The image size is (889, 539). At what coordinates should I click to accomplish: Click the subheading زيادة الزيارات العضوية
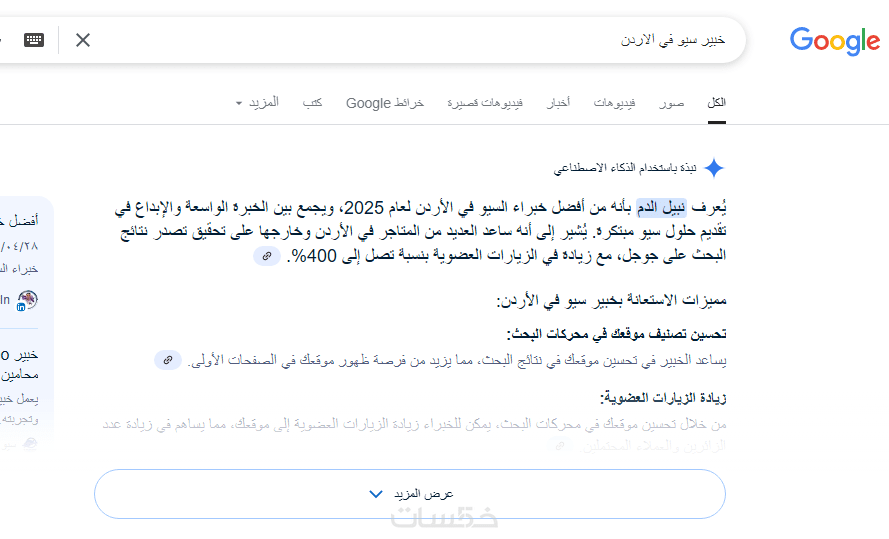663,398
